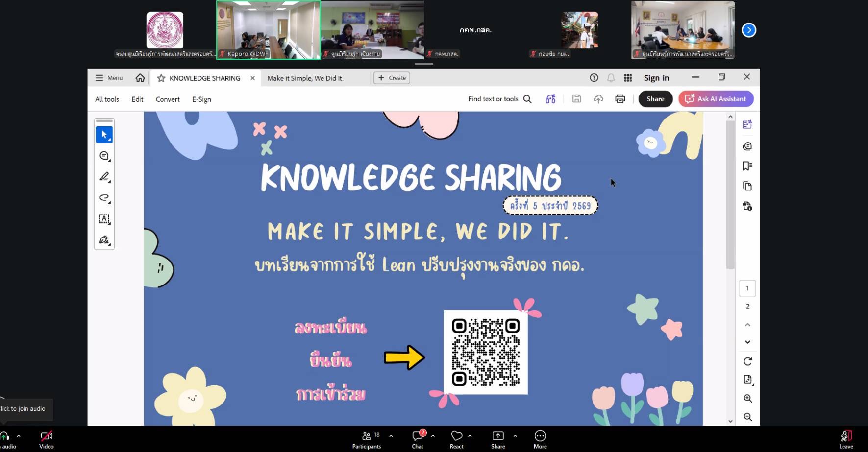Open the Convert tool

(168, 99)
